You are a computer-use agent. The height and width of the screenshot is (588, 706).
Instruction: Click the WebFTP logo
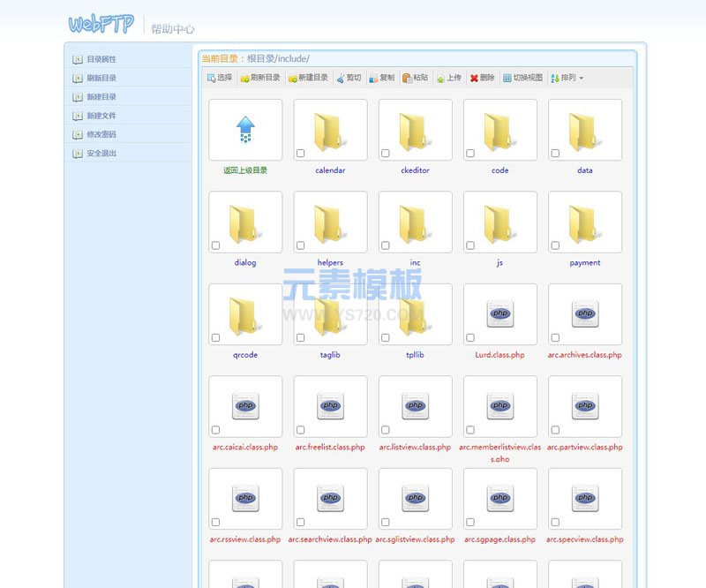[x=101, y=23]
